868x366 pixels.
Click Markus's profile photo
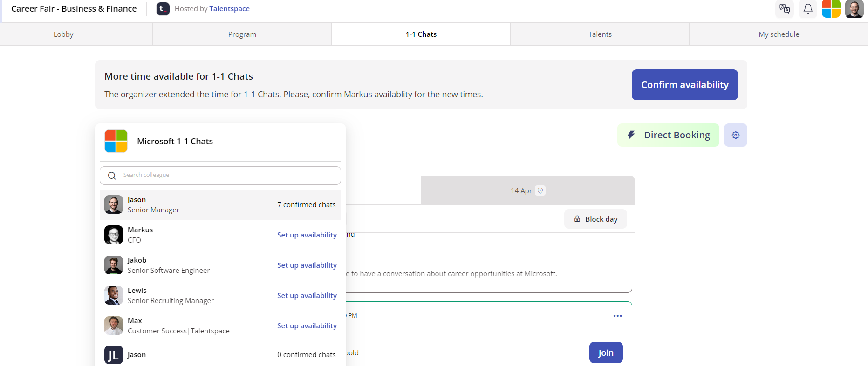click(x=114, y=235)
